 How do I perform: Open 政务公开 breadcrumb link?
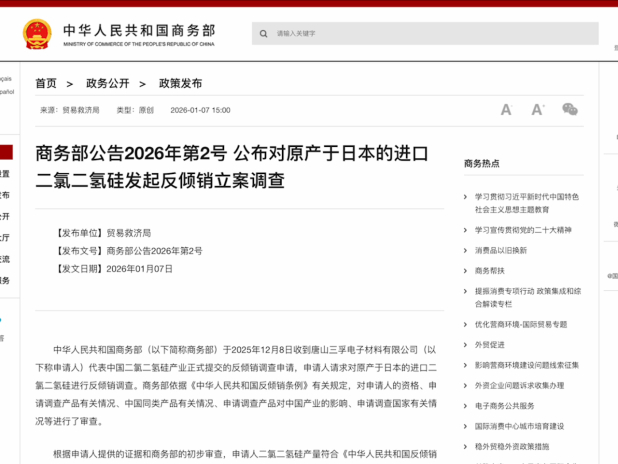[109, 83]
